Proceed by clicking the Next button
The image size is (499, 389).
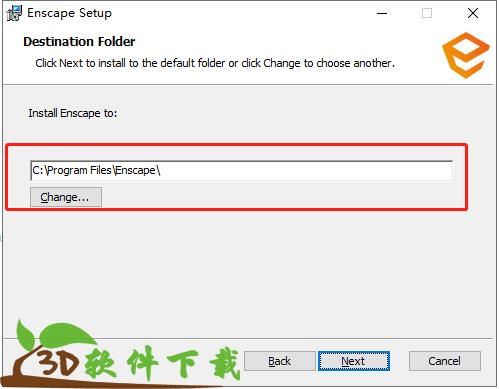tap(354, 361)
